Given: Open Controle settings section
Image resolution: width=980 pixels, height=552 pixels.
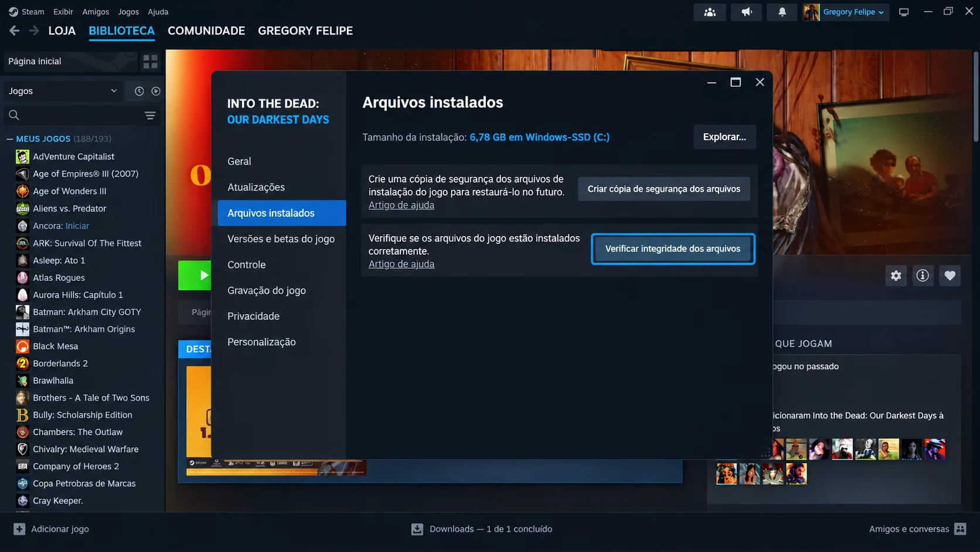Looking at the screenshot, I should click(x=282, y=265).
